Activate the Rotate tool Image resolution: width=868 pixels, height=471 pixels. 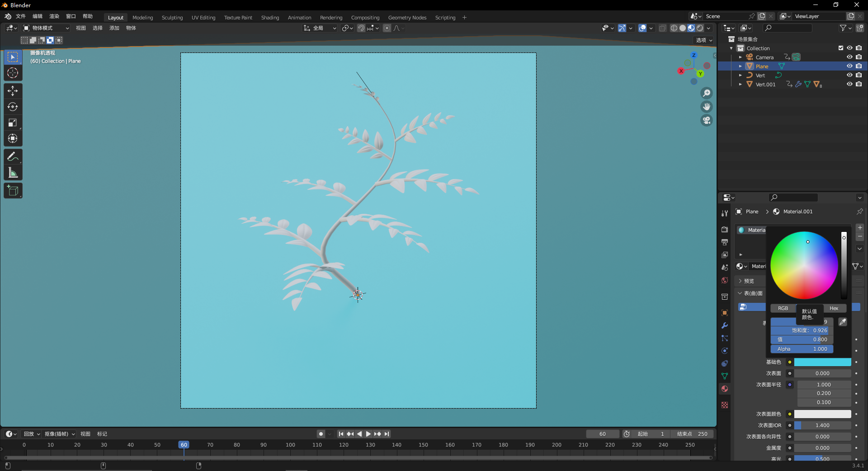pos(13,107)
